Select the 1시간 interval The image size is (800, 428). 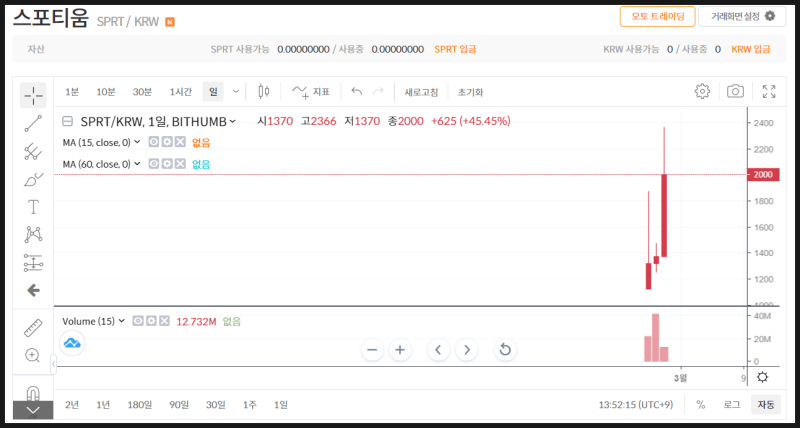181,92
